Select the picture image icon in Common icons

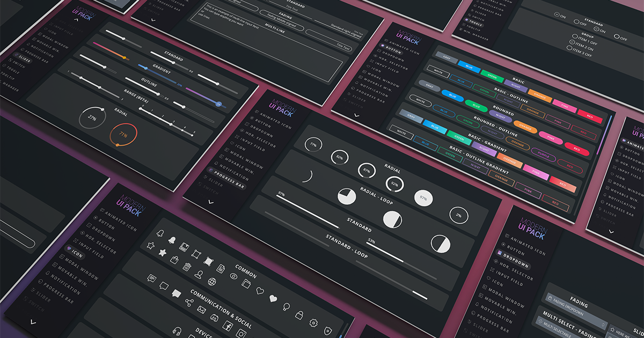pos(184,247)
